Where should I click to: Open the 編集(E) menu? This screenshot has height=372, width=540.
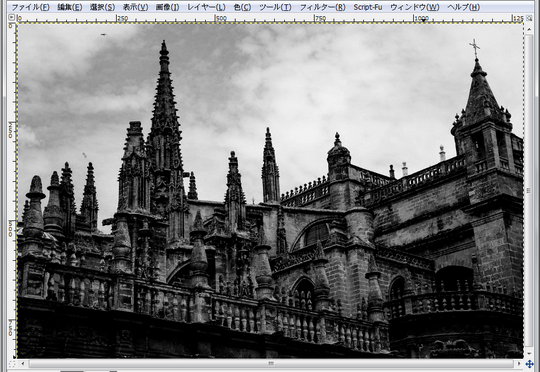coord(69,7)
